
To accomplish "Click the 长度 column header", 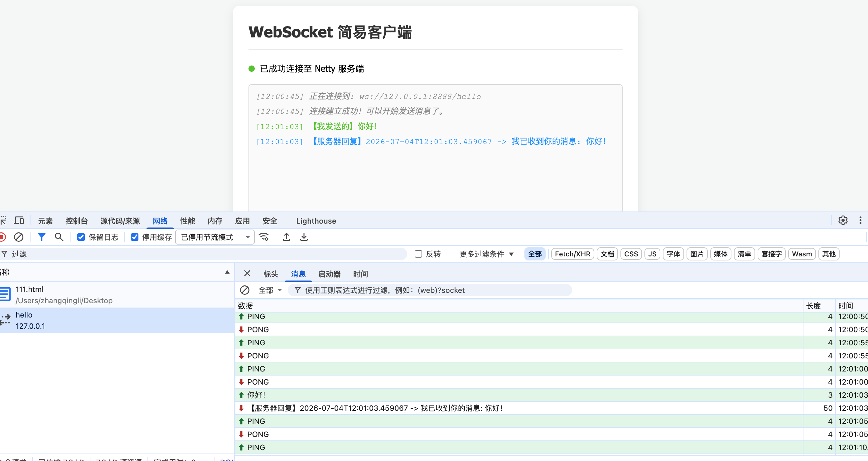I will pos(819,306).
